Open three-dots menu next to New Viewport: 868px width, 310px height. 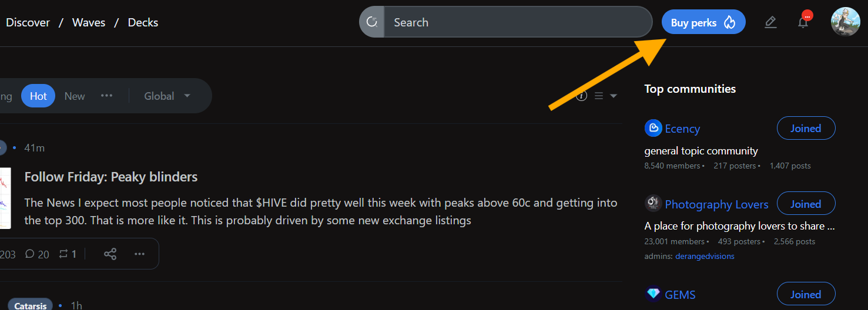(106, 96)
